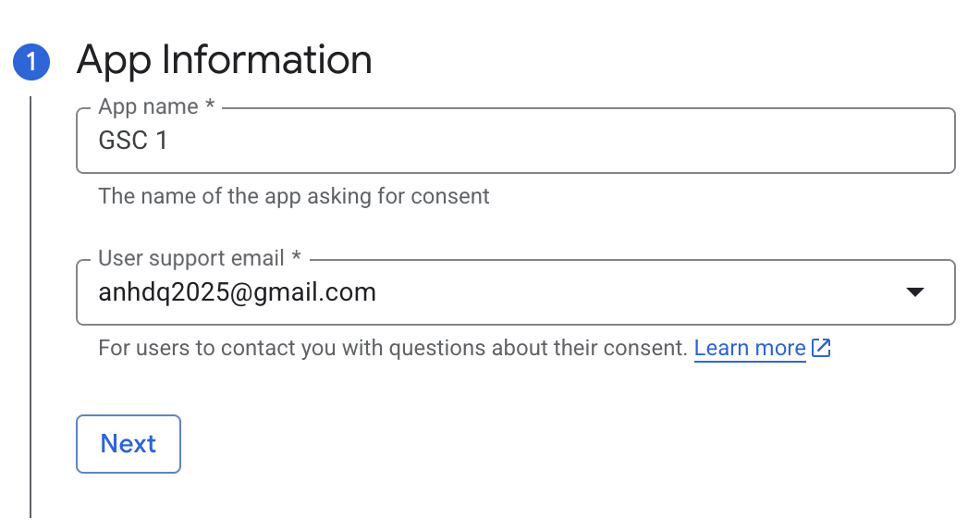Click the step 1 circle badge
This screenshot has width=980, height=531.
click(31, 62)
